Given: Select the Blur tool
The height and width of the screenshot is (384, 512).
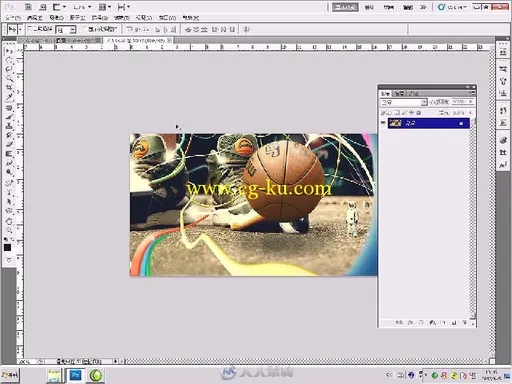Looking at the screenshot, I should tap(9, 163).
